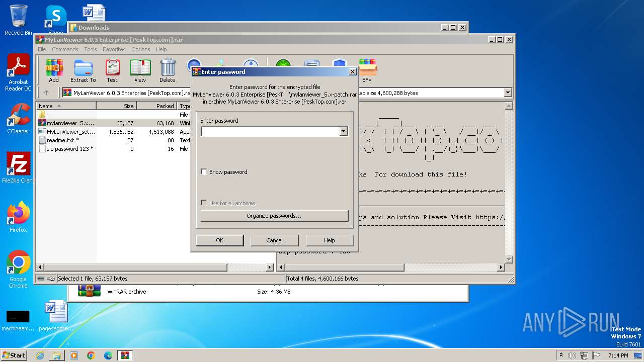Click the Test archive toolbar icon

112,70
